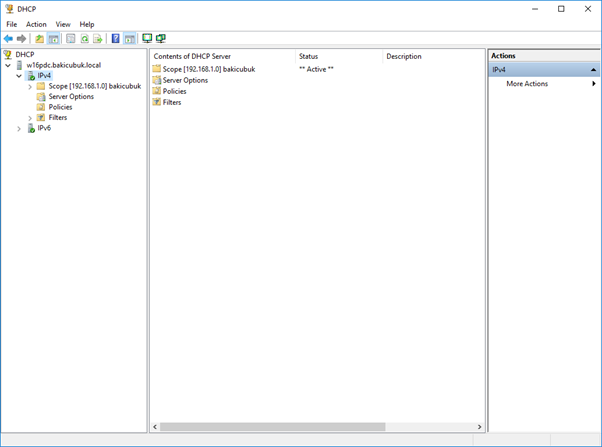Click Filters icon in tree pane
This screenshot has width=602, height=447.
pos(41,118)
